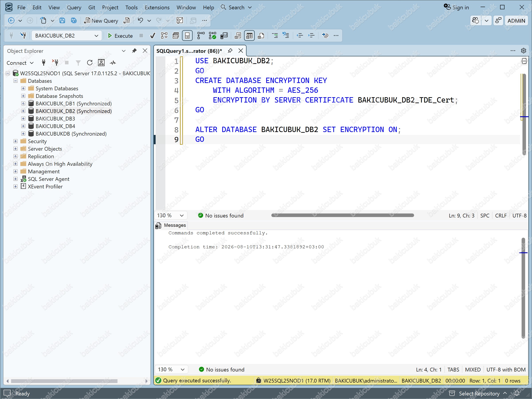Click Sign in link

click(x=456, y=8)
